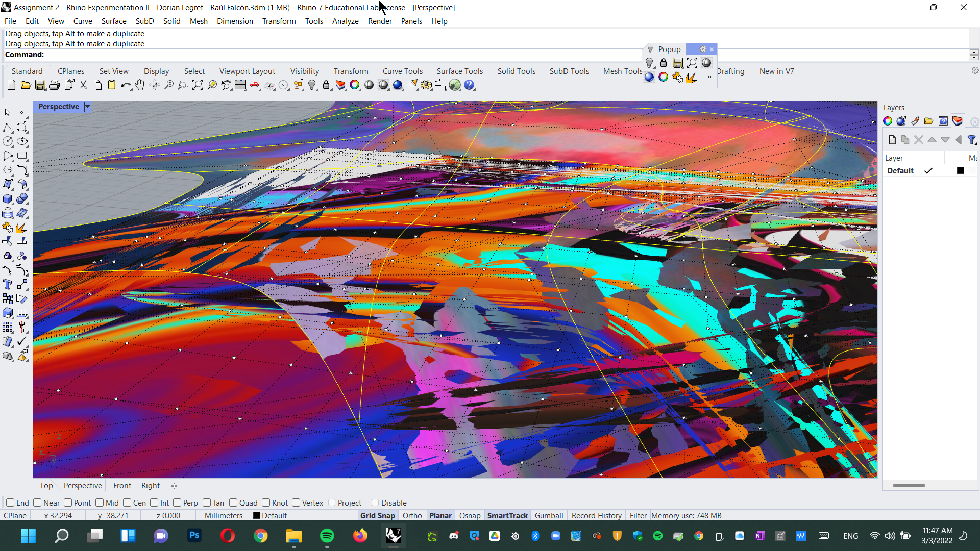Screen dimensions: 980x551
Task: Enable the Mid osnap checkbox
Action: coord(100,503)
